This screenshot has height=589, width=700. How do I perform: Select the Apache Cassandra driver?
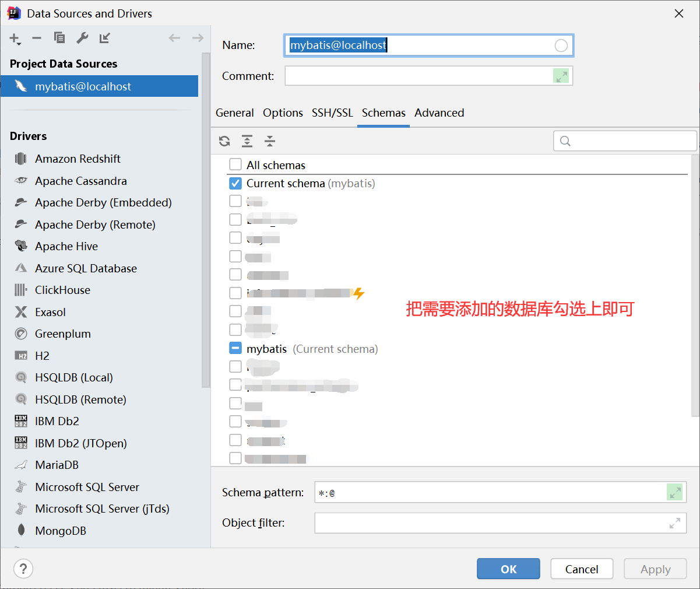tap(80, 181)
